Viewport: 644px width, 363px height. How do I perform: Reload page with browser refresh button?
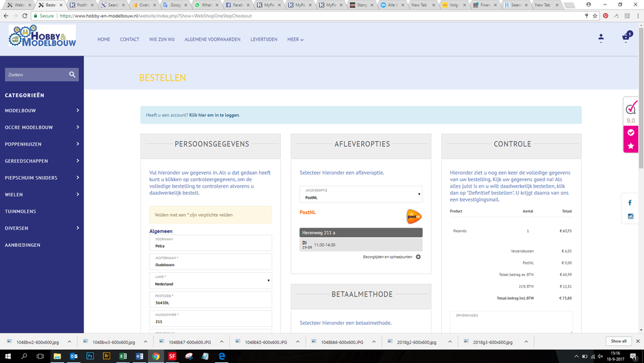coord(24,15)
